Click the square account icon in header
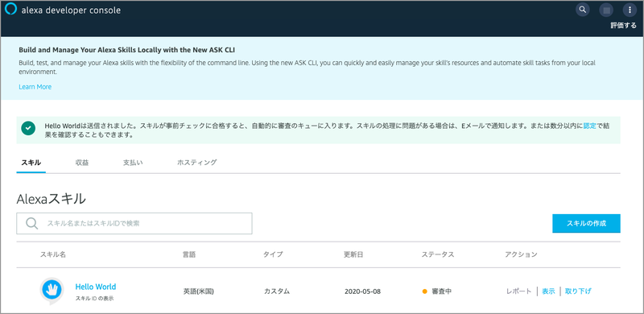The height and width of the screenshot is (314, 644). point(606,10)
